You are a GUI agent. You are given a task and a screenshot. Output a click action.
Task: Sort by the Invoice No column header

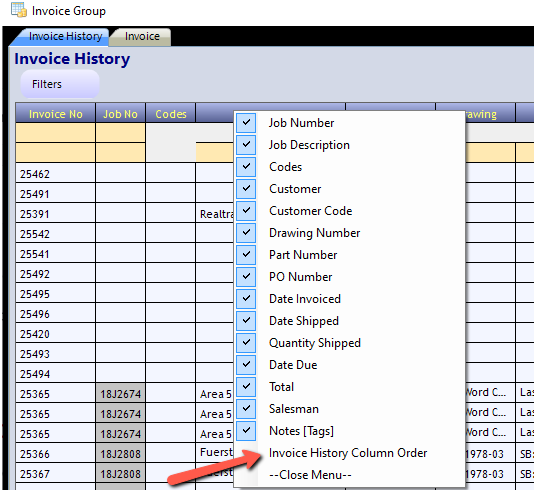(x=56, y=113)
